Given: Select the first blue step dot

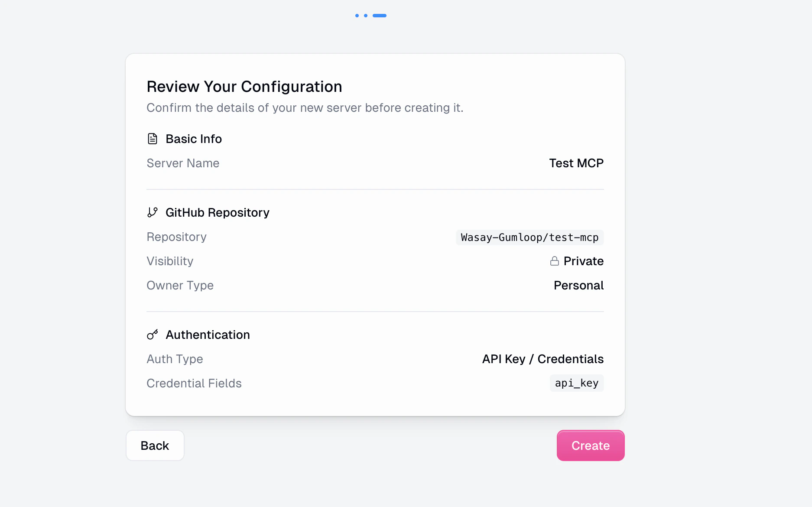Looking at the screenshot, I should (x=357, y=15).
